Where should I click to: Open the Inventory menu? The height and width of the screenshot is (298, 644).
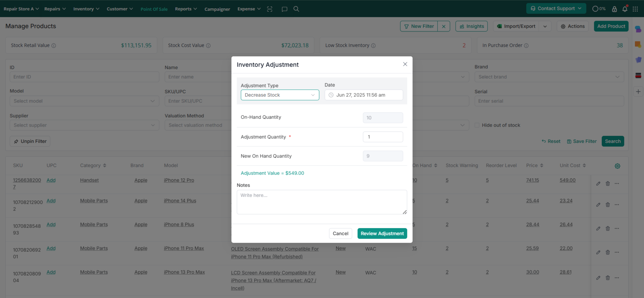(86, 9)
